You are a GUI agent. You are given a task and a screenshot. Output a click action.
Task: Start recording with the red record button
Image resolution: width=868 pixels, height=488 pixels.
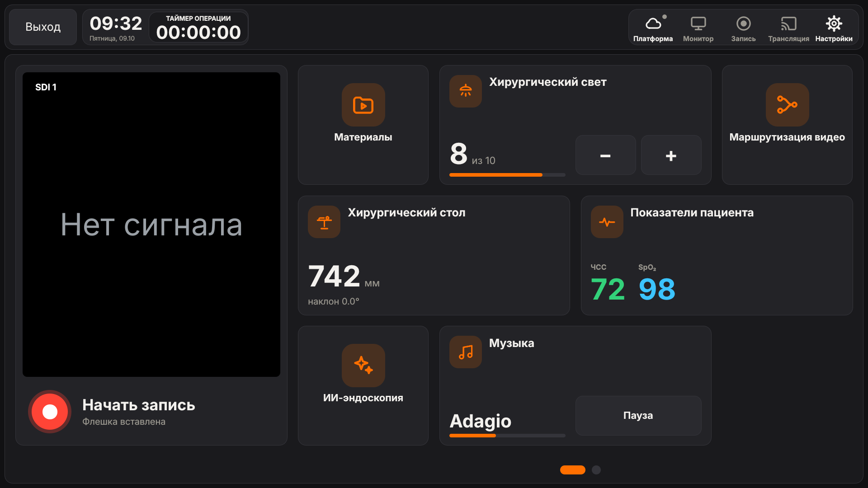click(50, 412)
